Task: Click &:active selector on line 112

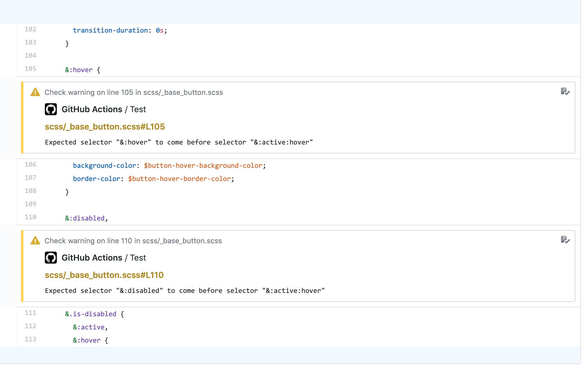Action: (89, 327)
